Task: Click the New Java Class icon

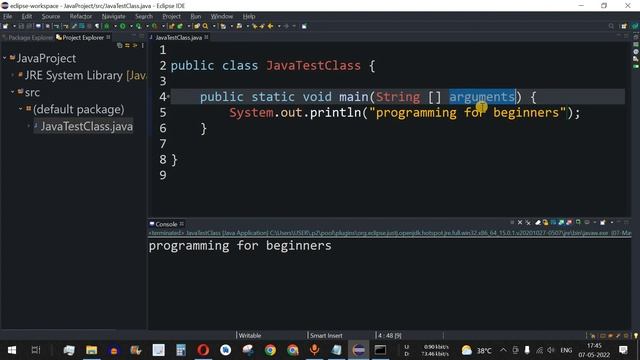Action: coord(180,26)
